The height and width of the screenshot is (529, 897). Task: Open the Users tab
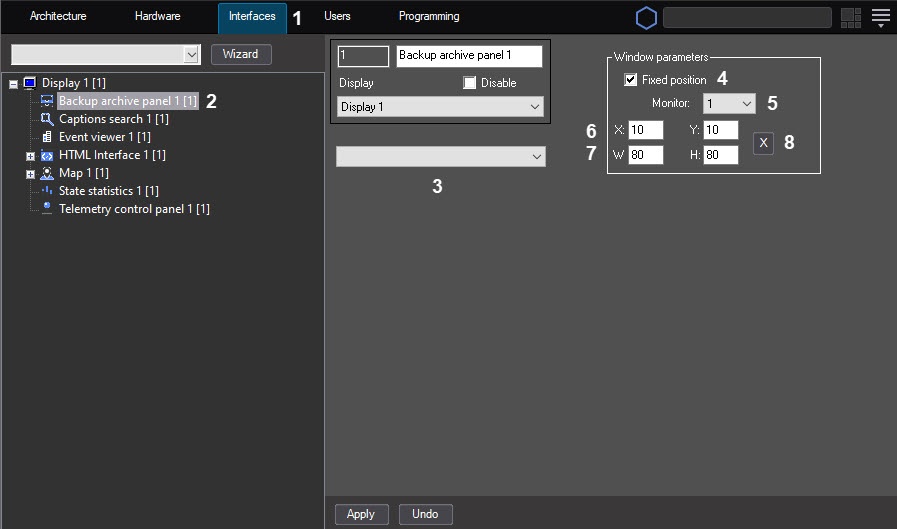337,17
